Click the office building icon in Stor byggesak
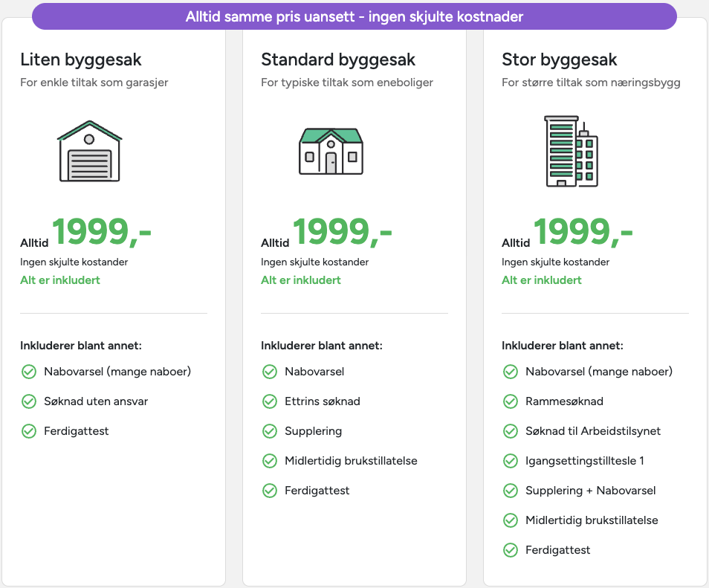709x588 pixels. (x=570, y=151)
